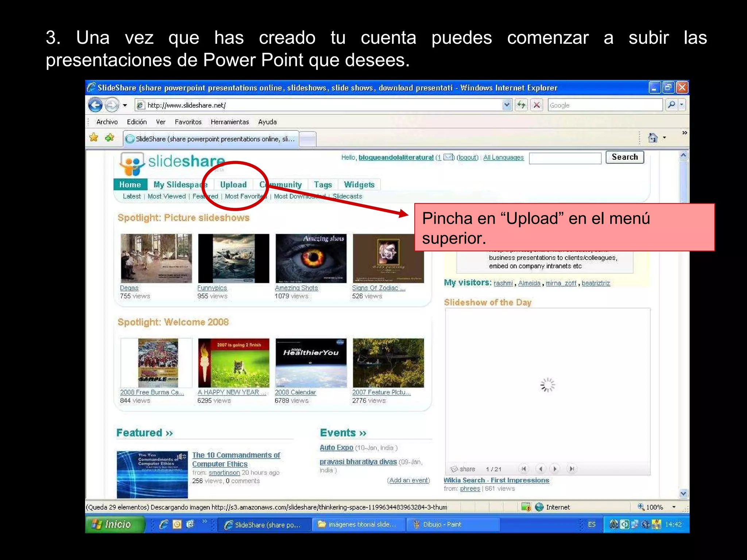The width and height of the screenshot is (747, 560).
Task: Click the Add to Favorites icon
Action: pyautogui.click(x=109, y=138)
